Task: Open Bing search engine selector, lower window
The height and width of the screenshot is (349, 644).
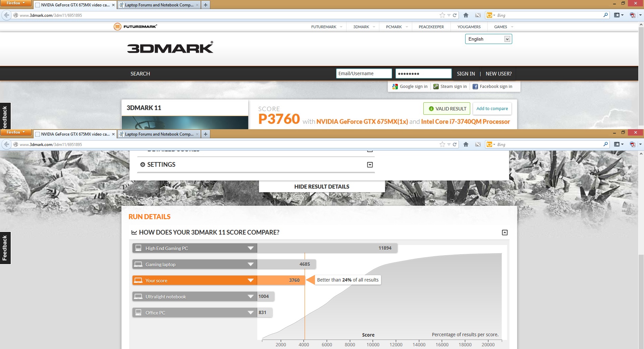Action: 491,144
